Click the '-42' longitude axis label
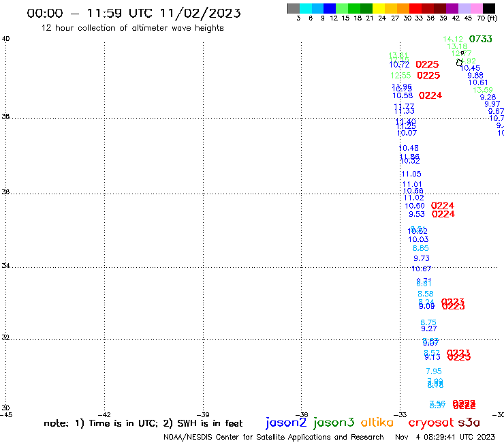The width and height of the screenshot is (504, 443). click(x=104, y=415)
